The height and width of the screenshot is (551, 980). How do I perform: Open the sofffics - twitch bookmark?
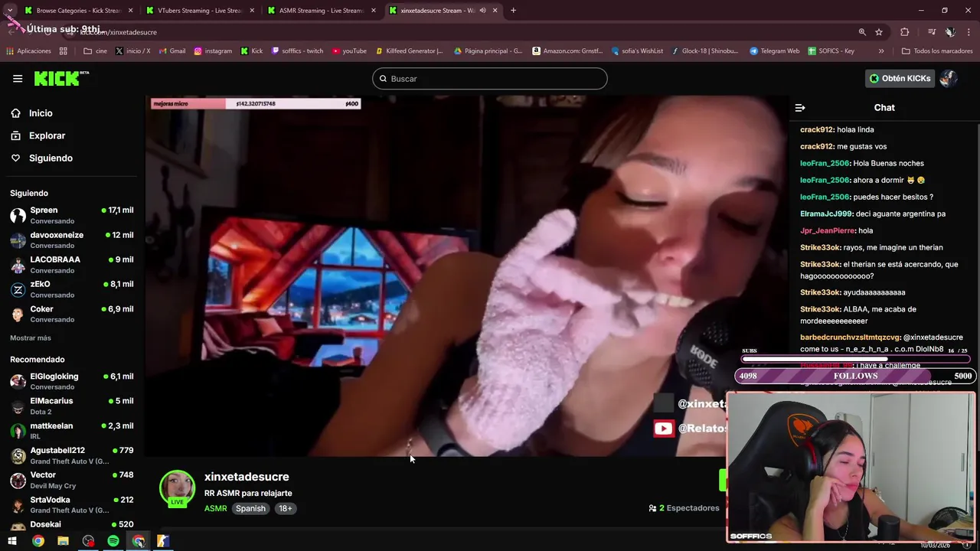click(x=297, y=51)
